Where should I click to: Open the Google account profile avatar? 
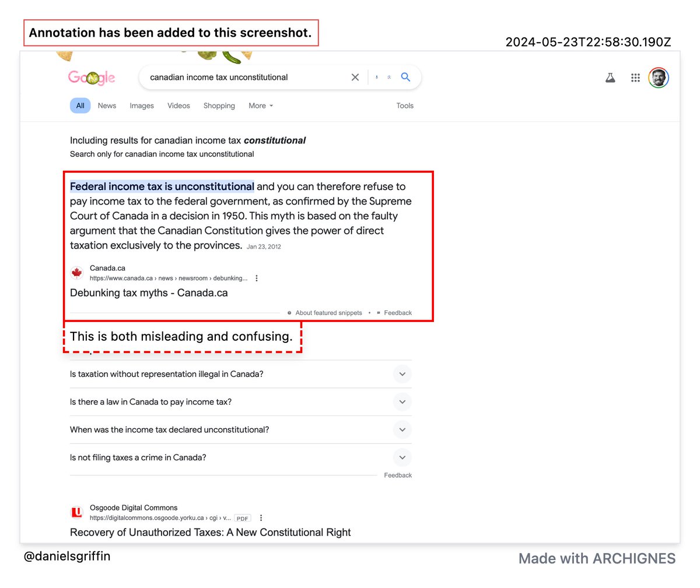(x=659, y=78)
